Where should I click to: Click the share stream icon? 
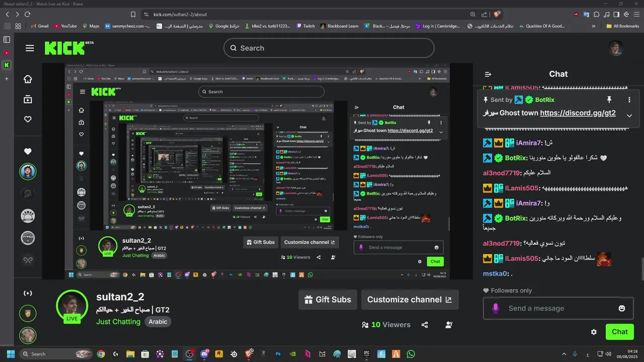point(425,325)
